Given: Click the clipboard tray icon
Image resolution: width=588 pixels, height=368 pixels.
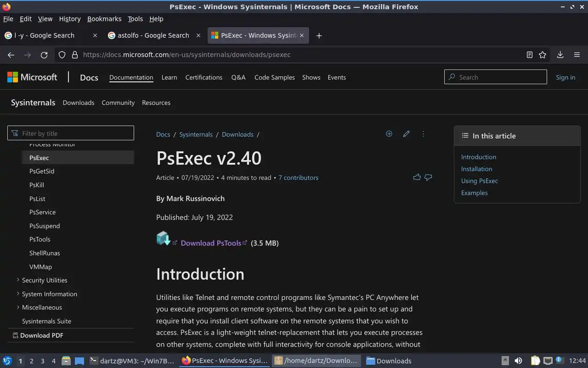Looking at the screenshot, I should coord(535,361).
